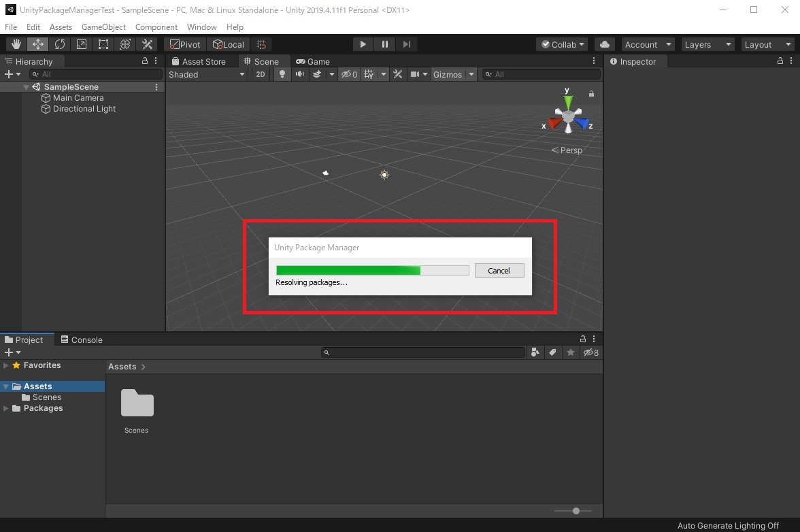
Task: Click the Search by Label icon
Action: [x=552, y=352]
